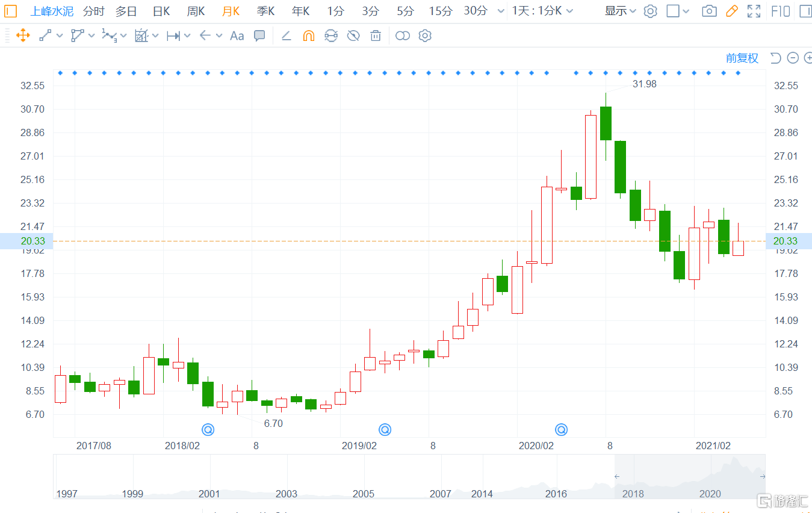
Task: Expand wave line tool dropdown
Action: pos(123,36)
